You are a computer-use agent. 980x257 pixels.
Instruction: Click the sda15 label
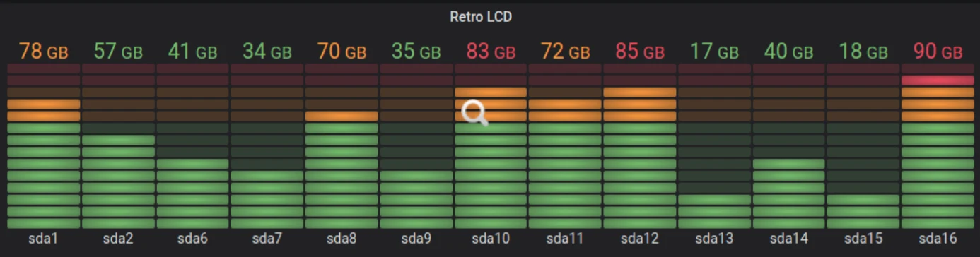(863, 239)
